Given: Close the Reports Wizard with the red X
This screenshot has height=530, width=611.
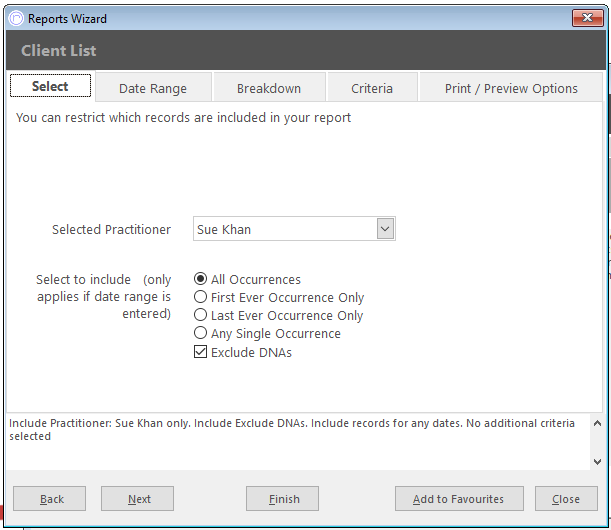Looking at the screenshot, I should [x=588, y=18].
